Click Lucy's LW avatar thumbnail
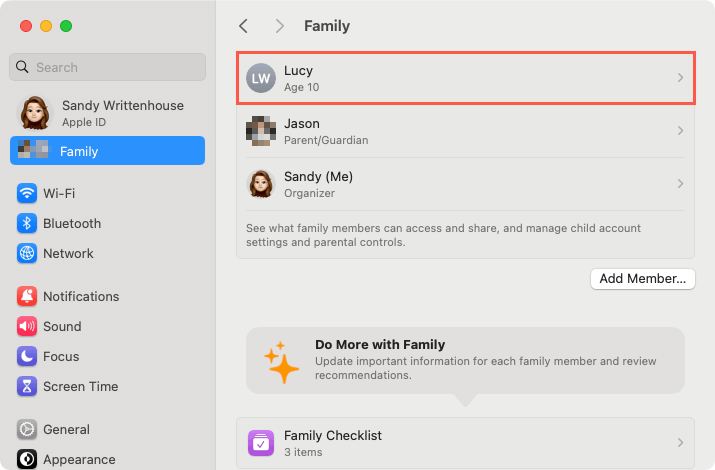Viewport: 715px width, 470px height. click(x=261, y=78)
